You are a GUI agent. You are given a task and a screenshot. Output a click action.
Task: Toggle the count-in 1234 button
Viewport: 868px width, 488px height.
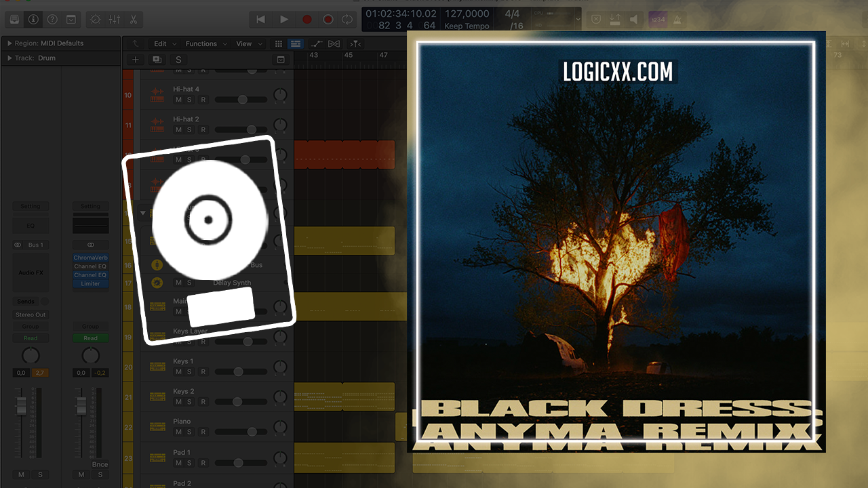pyautogui.click(x=657, y=20)
